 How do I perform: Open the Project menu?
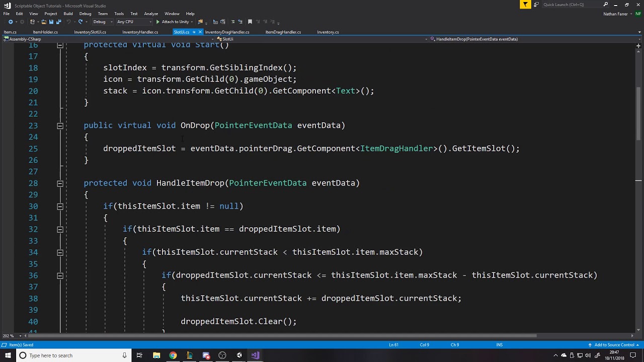click(51, 14)
